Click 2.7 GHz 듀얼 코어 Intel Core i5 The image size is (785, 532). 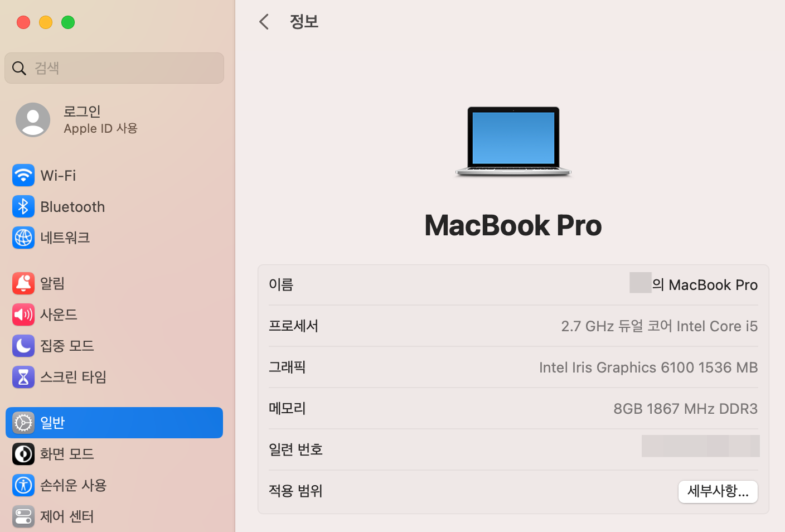660,326
